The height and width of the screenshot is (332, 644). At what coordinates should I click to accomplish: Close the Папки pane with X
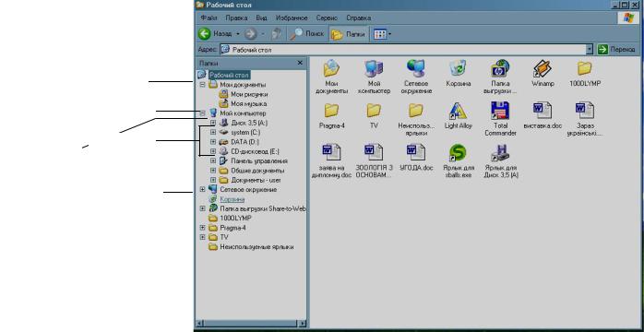point(300,63)
